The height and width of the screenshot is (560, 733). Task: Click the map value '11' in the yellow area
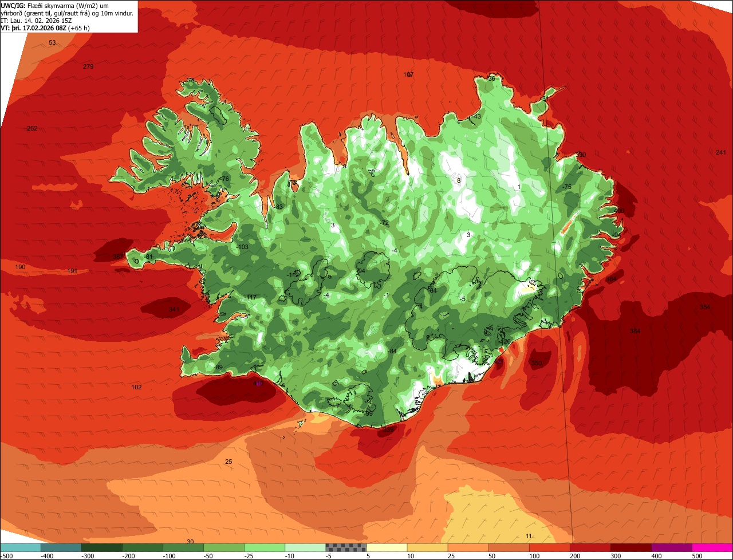click(x=529, y=537)
